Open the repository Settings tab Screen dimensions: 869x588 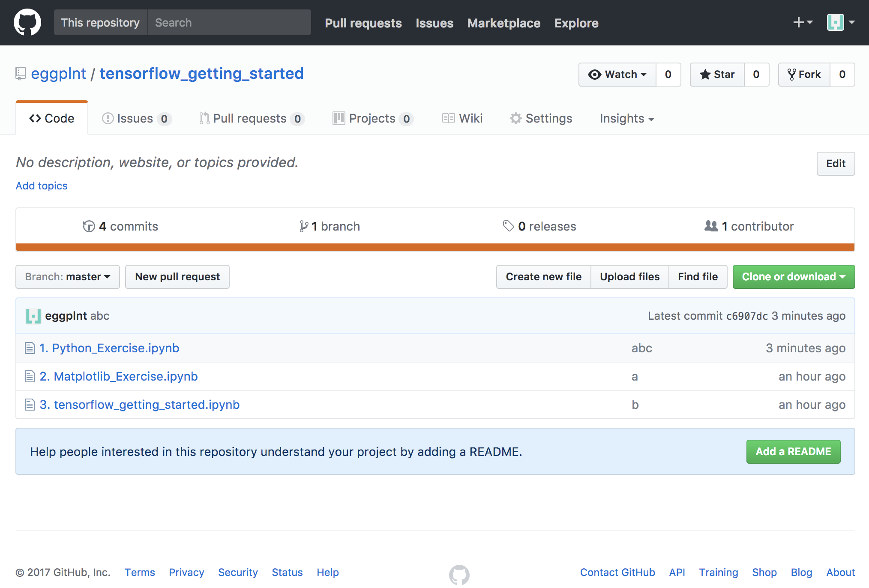(x=541, y=118)
